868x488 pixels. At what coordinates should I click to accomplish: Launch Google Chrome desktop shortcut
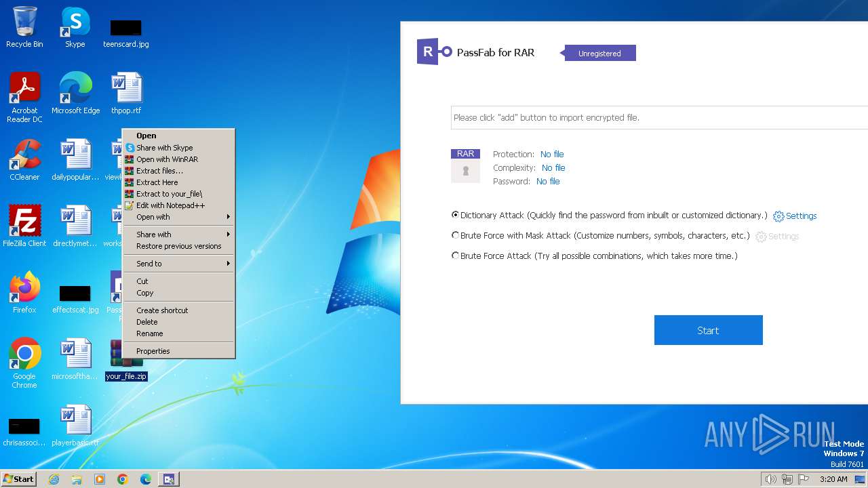[24, 363]
